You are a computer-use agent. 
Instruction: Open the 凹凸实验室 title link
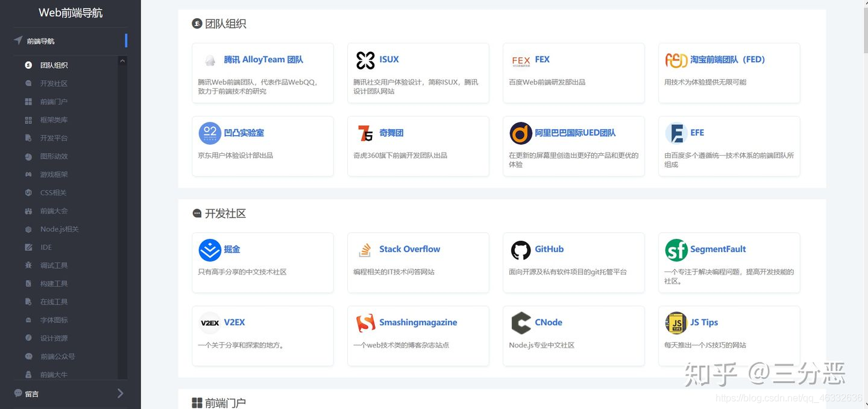[x=244, y=133]
